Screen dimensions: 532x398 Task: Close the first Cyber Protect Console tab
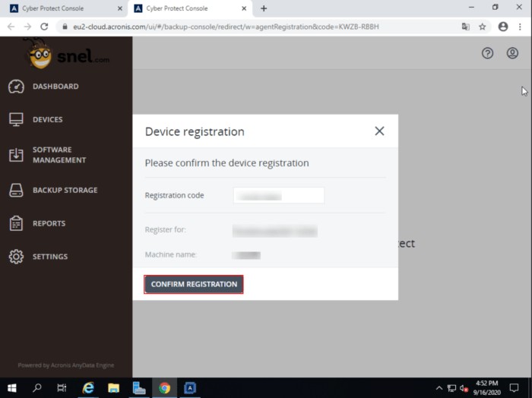120,8
